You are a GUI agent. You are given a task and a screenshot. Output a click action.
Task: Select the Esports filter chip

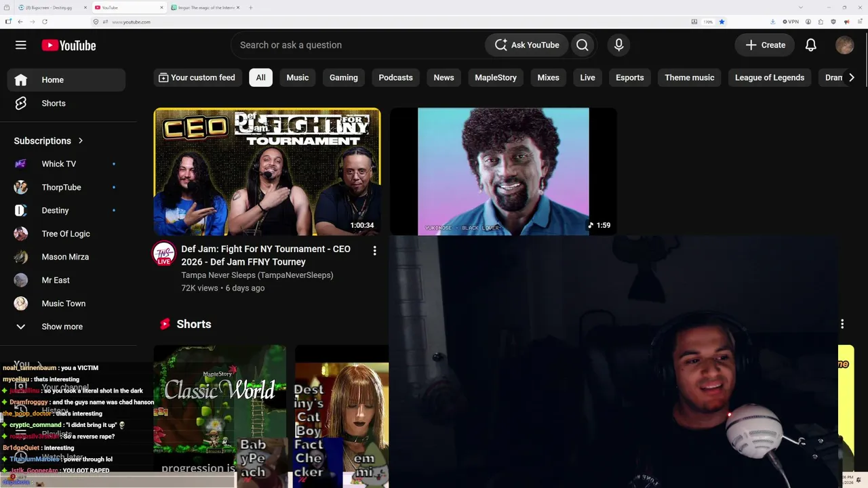coord(630,77)
